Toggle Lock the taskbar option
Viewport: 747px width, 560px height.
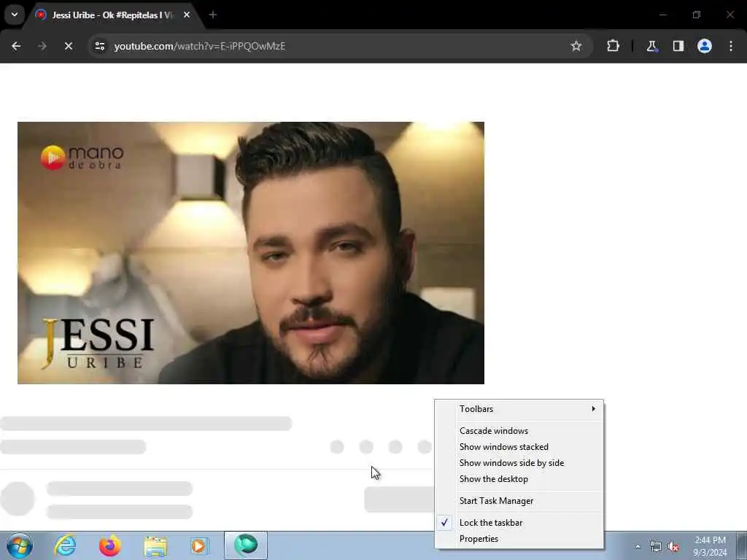[519, 523]
